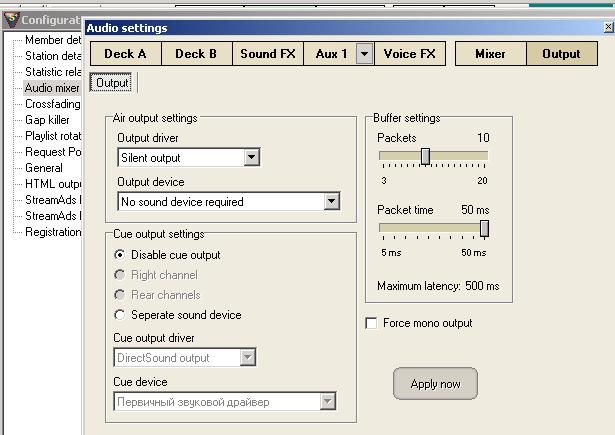
Task: Select Seperate sound device option
Action: (121, 315)
